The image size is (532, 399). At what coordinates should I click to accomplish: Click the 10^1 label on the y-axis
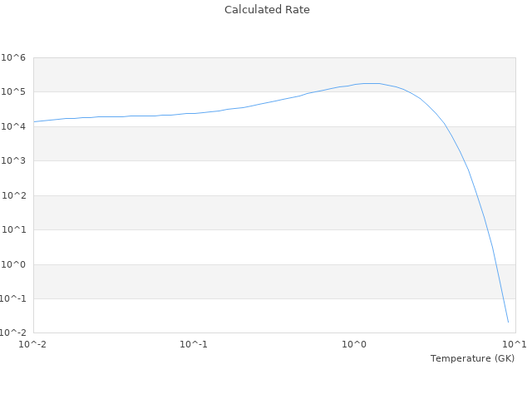[14, 229]
